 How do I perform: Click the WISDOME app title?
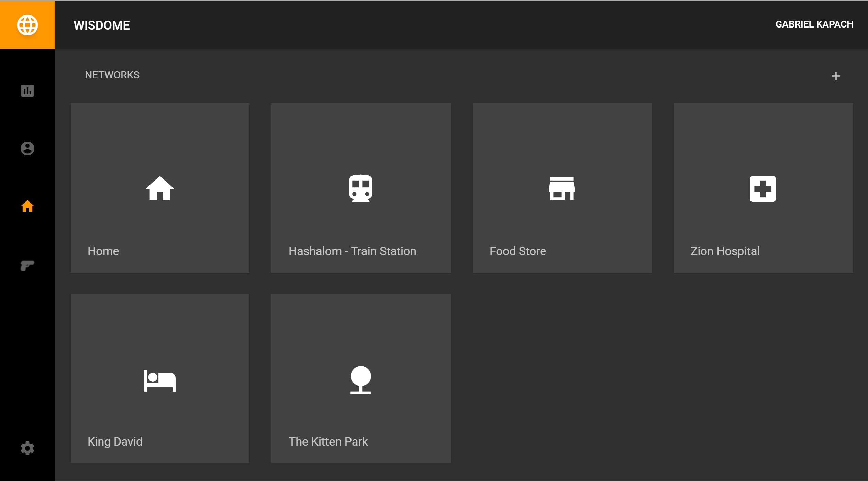pyautogui.click(x=102, y=25)
